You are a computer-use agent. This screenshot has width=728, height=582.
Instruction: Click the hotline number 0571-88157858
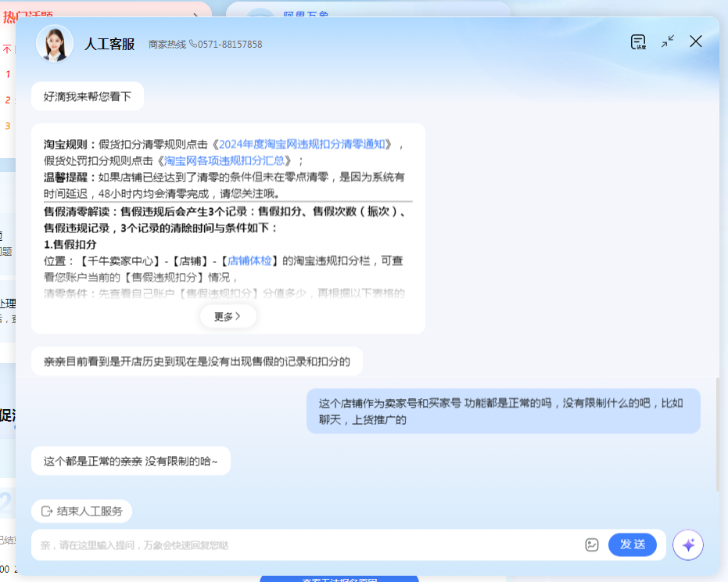(x=230, y=44)
